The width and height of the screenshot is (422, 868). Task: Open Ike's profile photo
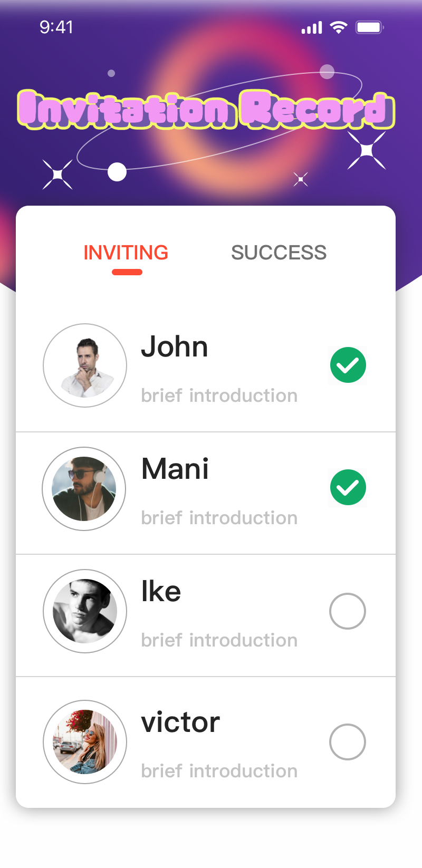pos(85,611)
